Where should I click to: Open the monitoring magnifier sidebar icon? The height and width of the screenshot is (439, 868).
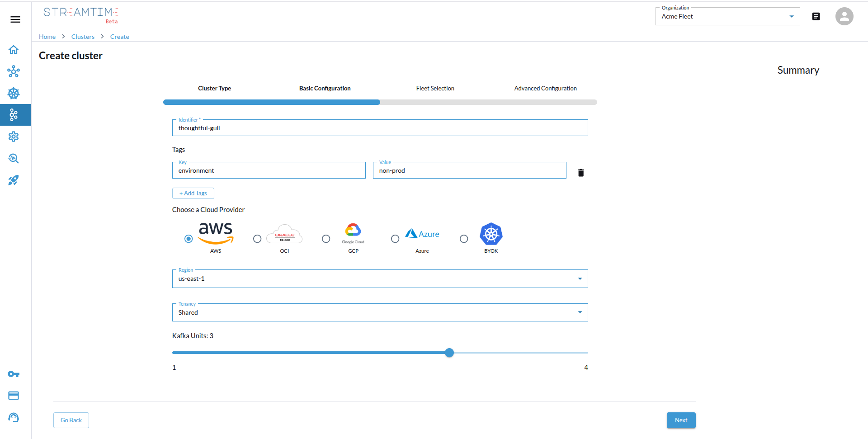coord(14,158)
